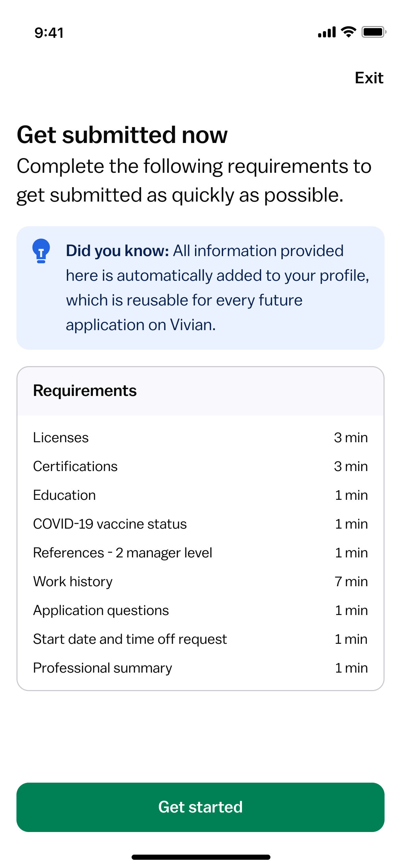Image resolution: width=401 pixels, height=868 pixels.
Task: Tap the Requirements section header
Action: tap(85, 391)
